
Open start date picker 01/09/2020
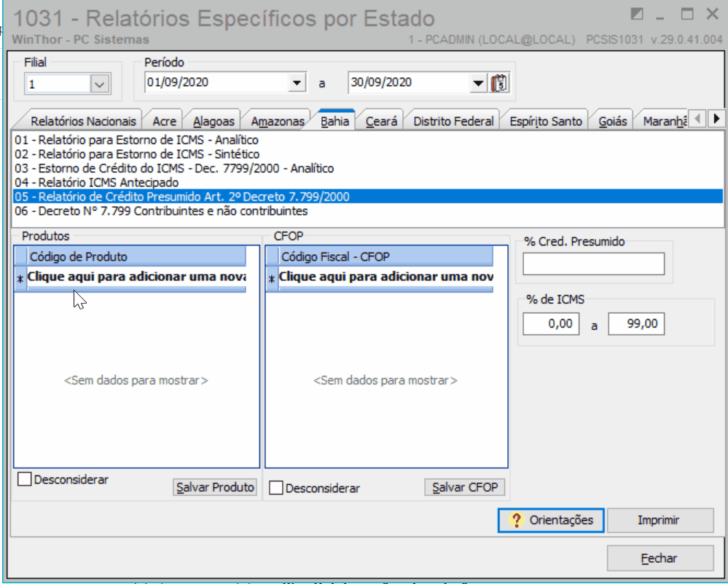pyautogui.click(x=297, y=83)
